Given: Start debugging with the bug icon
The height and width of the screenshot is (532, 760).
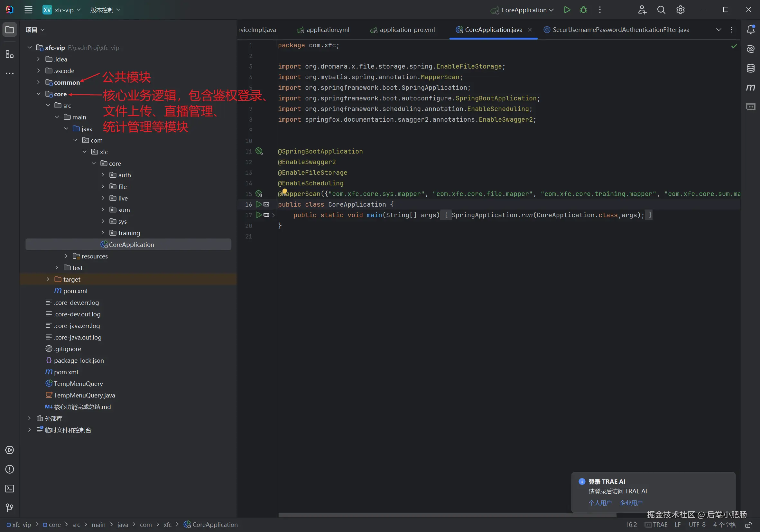Looking at the screenshot, I should (x=583, y=10).
